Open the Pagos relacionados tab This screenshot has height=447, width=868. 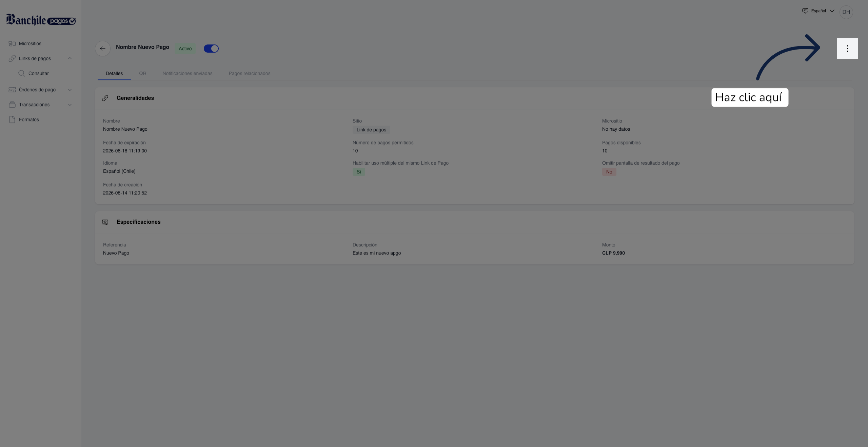(250, 73)
